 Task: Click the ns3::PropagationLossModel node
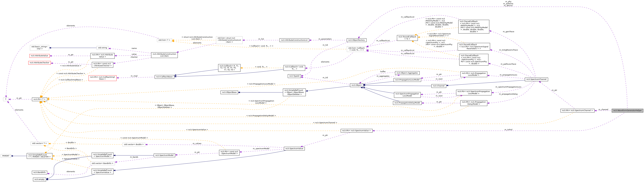407,80
